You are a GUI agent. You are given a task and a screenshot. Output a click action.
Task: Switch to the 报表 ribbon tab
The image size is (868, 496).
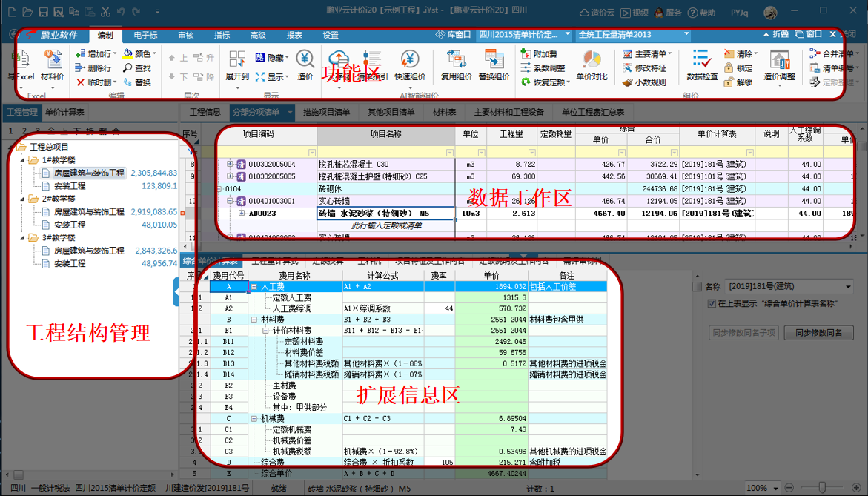click(294, 35)
